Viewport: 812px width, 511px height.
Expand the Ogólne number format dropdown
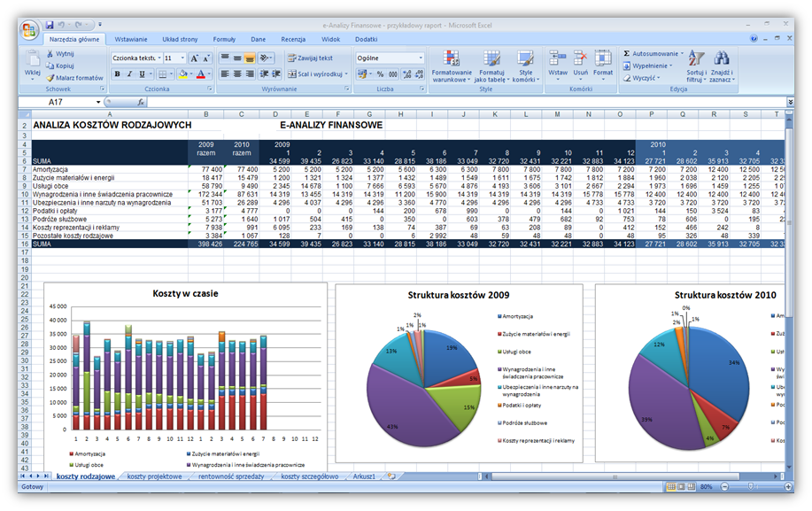click(421, 58)
